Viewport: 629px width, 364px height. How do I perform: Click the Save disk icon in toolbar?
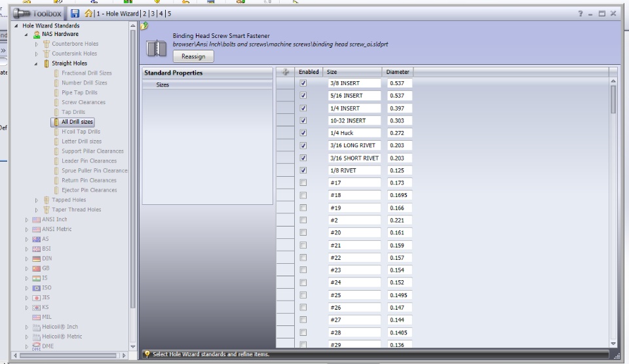(75, 13)
